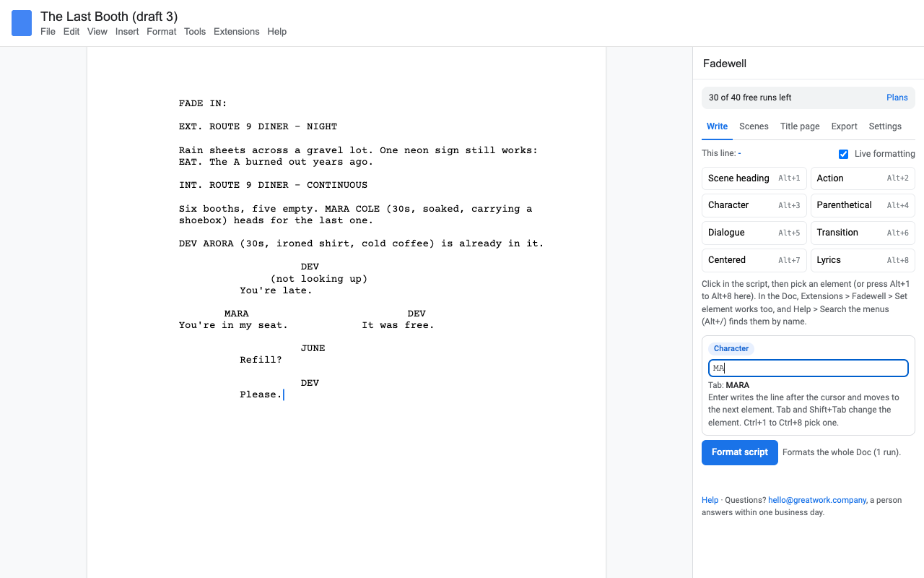Open the Extensions menu
924x578 pixels.
click(237, 32)
